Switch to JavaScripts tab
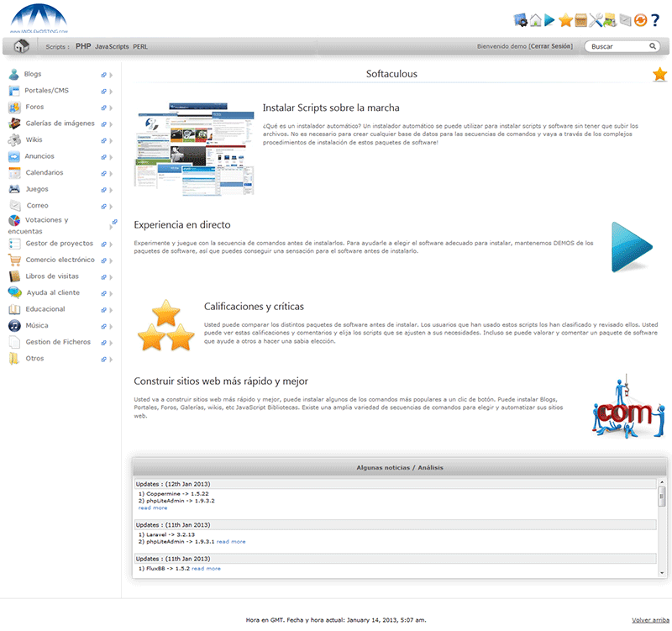 coord(112,46)
